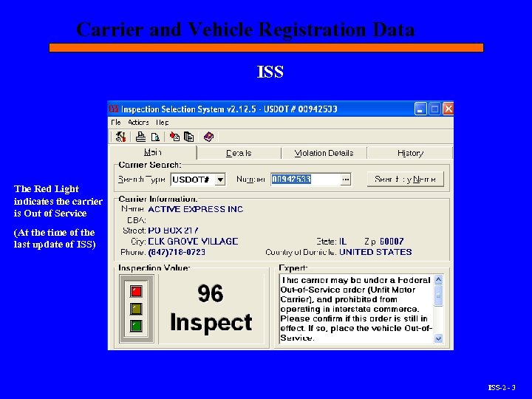This screenshot has height=399, width=532.
Task: Maximize the Inspection Selection System window
Action: [x=434, y=109]
